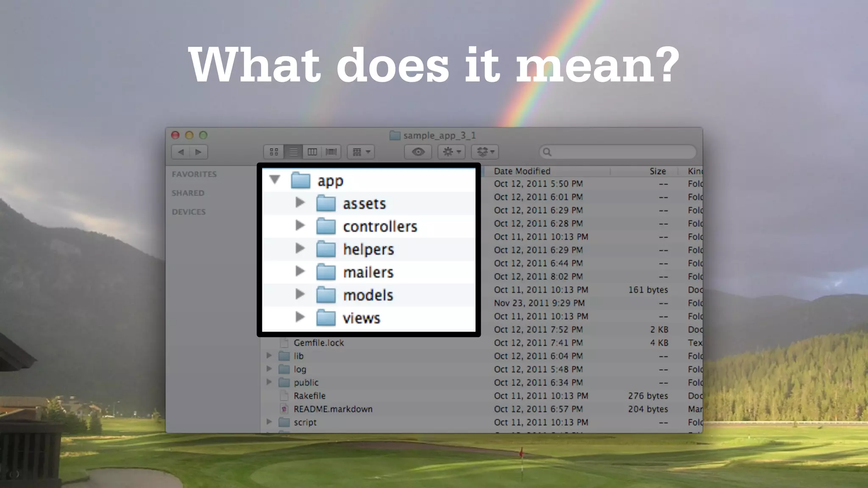
Task: Close the Finder window with red button
Action: pyautogui.click(x=175, y=135)
